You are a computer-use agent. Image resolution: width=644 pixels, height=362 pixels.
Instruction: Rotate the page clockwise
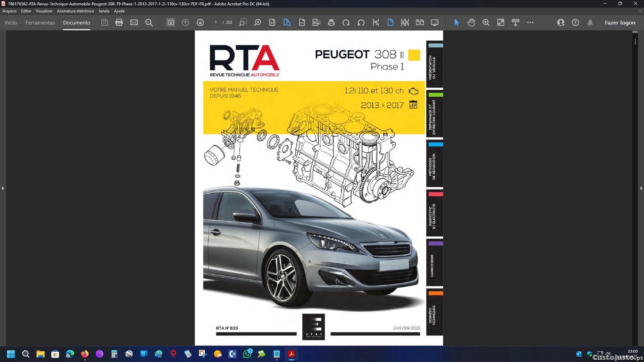[346, 22]
